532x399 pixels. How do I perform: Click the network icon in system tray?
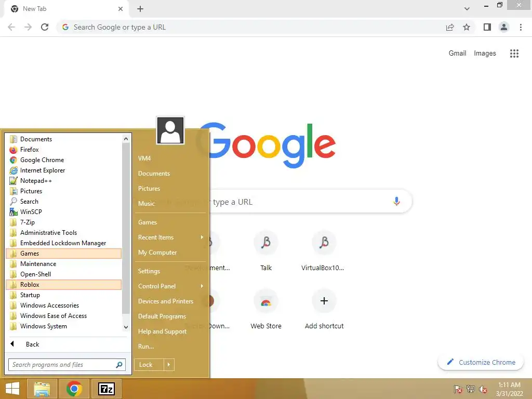[x=471, y=389]
